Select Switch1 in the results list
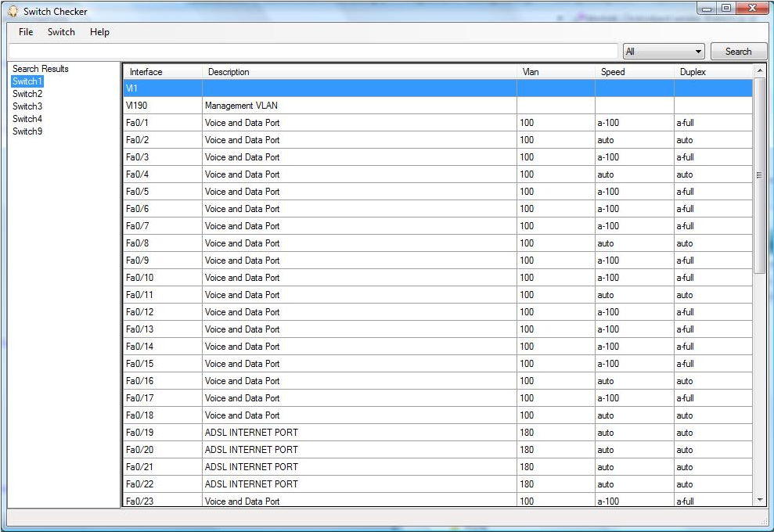The width and height of the screenshot is (774, 532). [27, 81]
